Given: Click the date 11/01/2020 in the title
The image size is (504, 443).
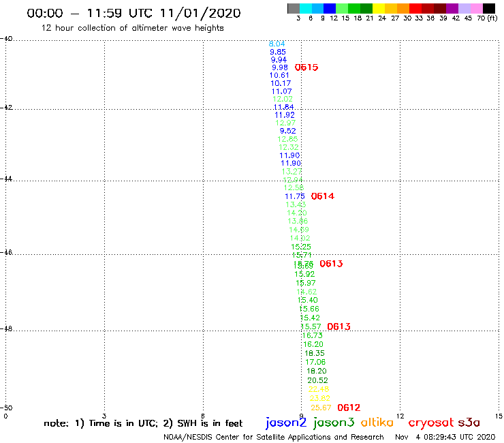Looking at the screenshot, I should [200, 13].
